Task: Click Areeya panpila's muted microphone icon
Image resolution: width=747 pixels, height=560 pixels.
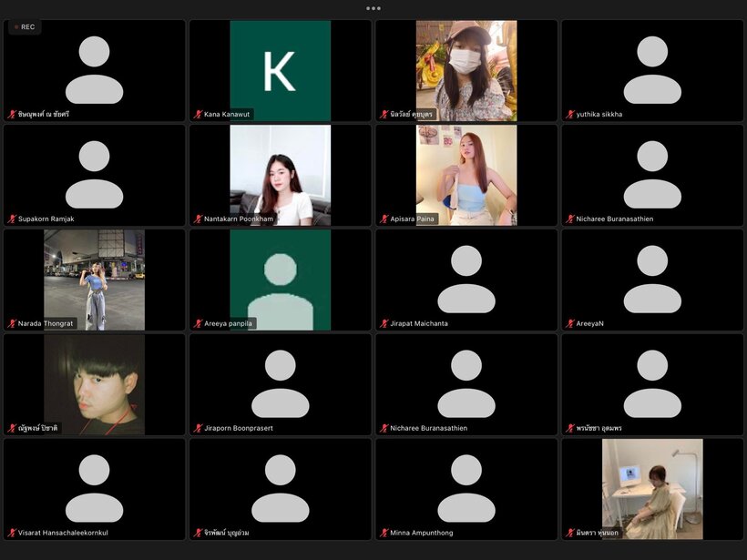Action: 198,324
